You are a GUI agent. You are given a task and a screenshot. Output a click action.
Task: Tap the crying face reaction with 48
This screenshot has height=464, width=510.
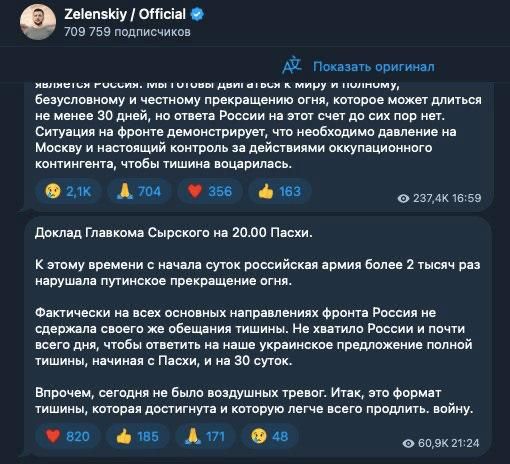[x=269, y=436]
